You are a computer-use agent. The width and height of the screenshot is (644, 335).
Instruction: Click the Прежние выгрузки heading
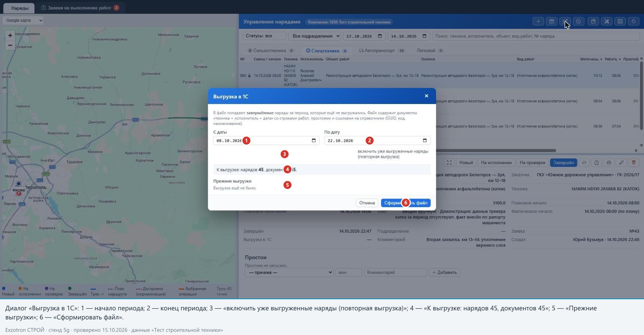232,181
